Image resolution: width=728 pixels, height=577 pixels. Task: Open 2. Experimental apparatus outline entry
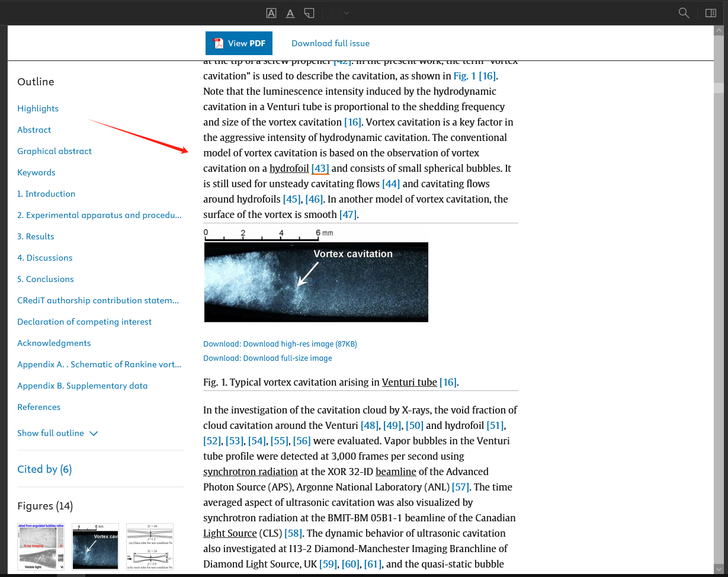click(x=100, y=215)
